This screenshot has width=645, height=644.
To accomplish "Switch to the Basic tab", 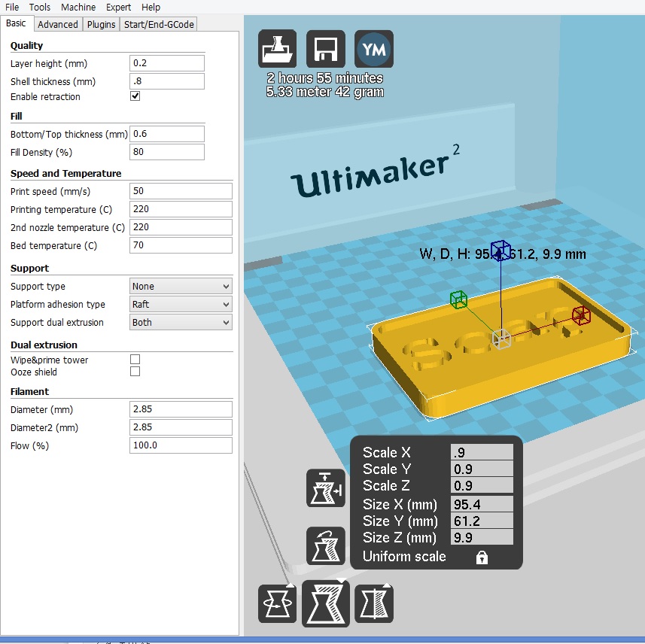I will coord(16,23).
